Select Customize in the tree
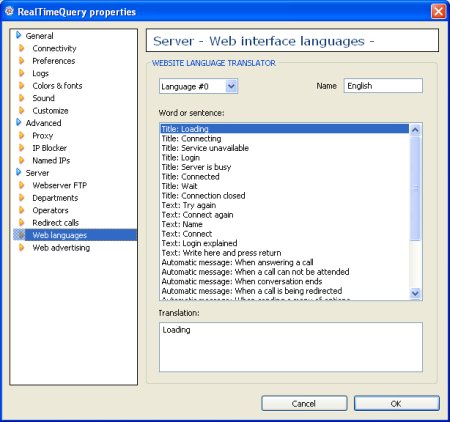This screenshot has width=450, height=422. pos(50,111)
